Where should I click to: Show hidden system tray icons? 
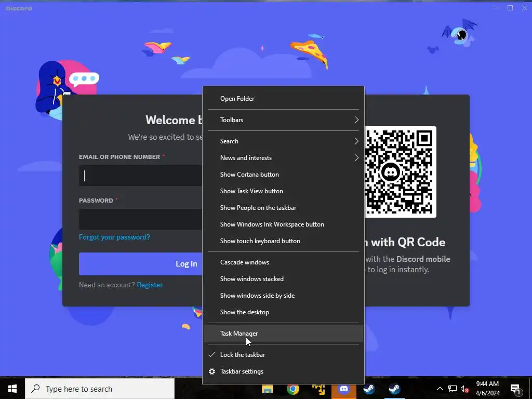coord(440,389)
